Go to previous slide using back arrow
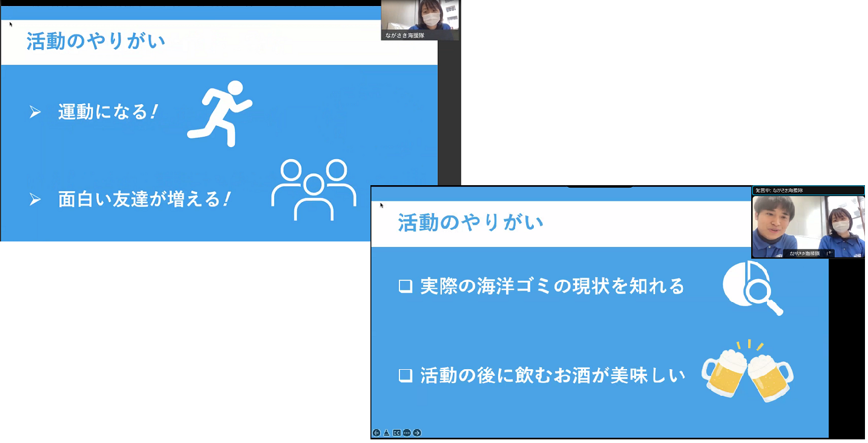Image resolution: width=868 pixels, height=443 pixels. 376,433
